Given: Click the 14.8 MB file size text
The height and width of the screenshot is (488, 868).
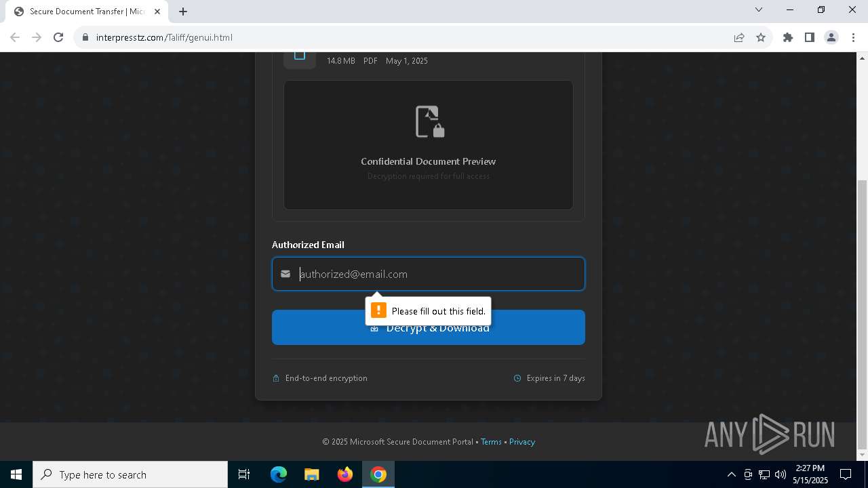Looking at the screenshot, I should (x=340, y=61).
